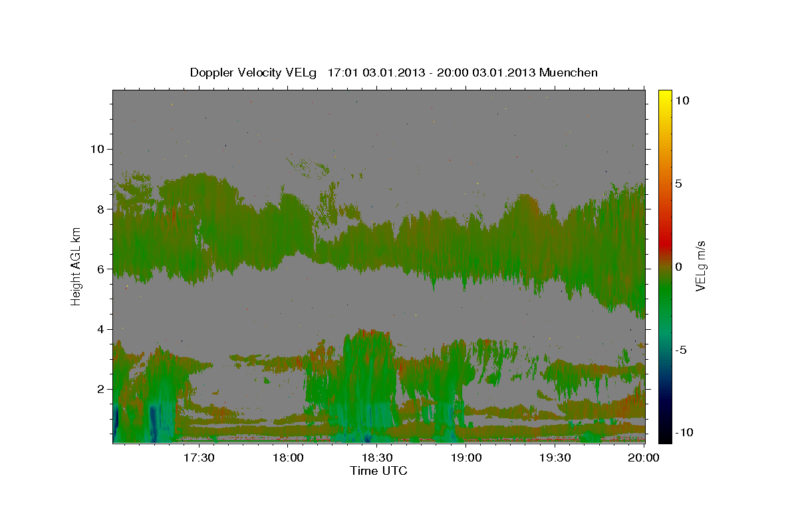
Task: Click the height tick label 8
Action: pyautogui.click(x=100, y=209)
